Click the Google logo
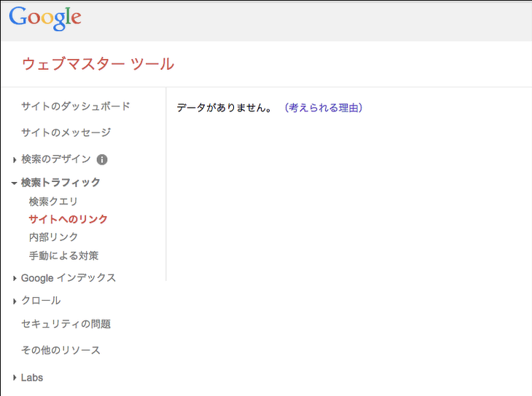Screen dimensions: 532x396 45,18
